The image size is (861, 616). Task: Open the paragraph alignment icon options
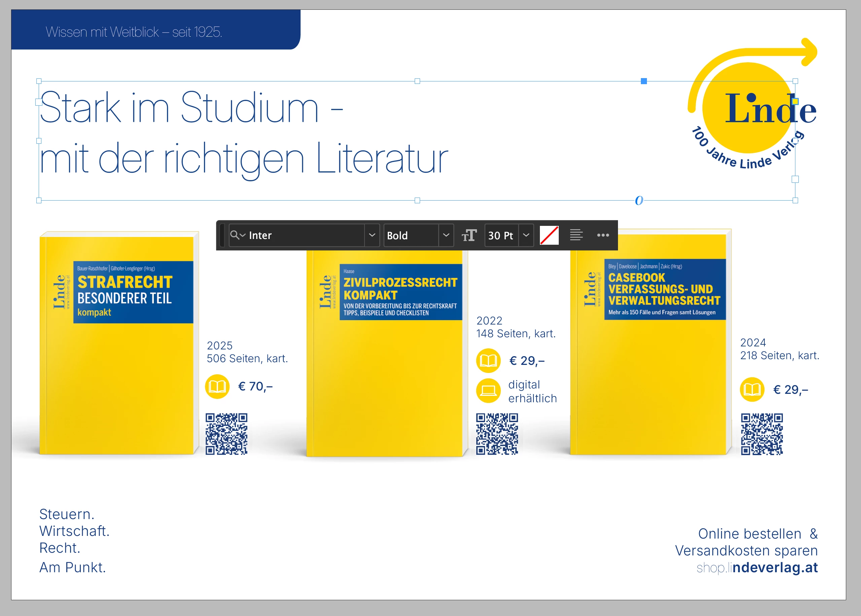coord(576,235)
